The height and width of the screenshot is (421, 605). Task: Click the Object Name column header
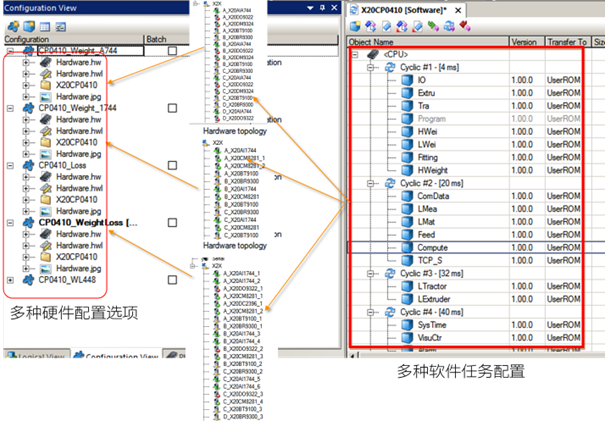click(374, 42)
